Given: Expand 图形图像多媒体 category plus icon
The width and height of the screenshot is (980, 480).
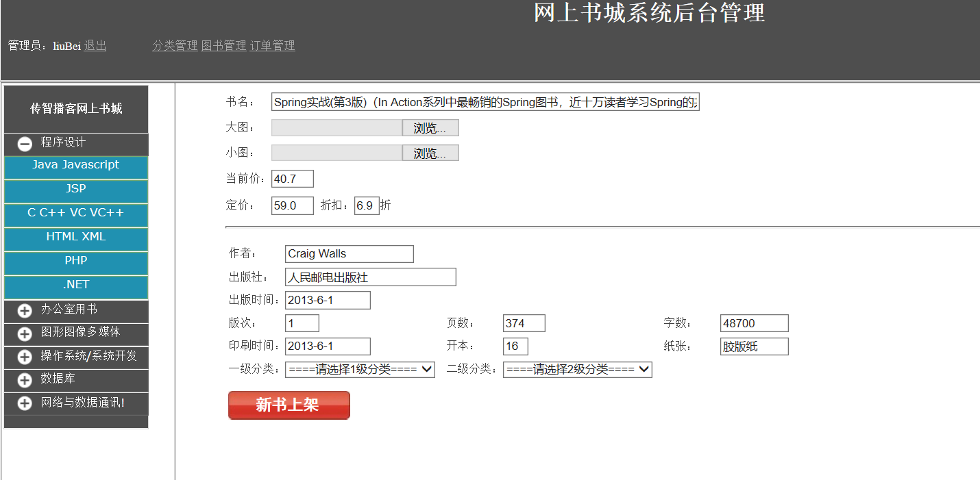Looking at the screenshot, I should pyautogui.click(x=25, y=333).
